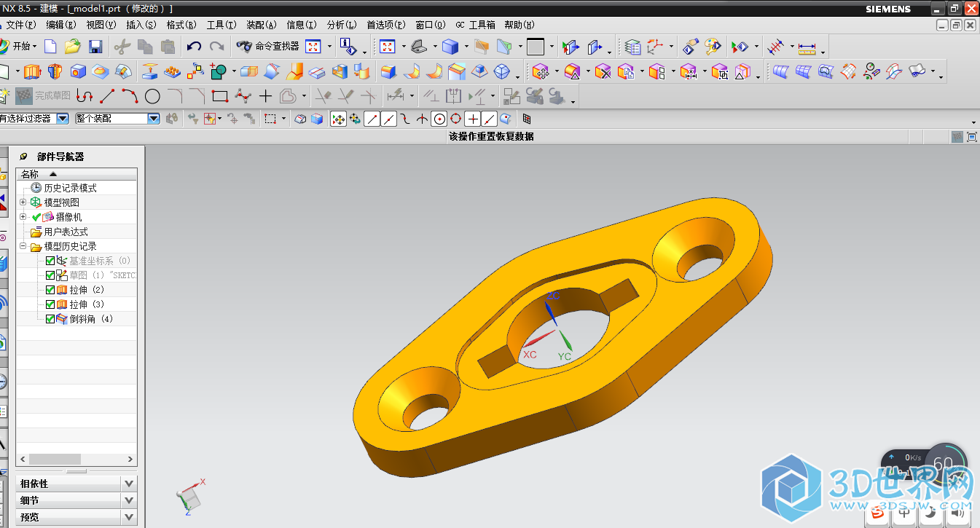980x528 pixels.
Task: Click the Cut scissors icon
Action: point(122,47)
